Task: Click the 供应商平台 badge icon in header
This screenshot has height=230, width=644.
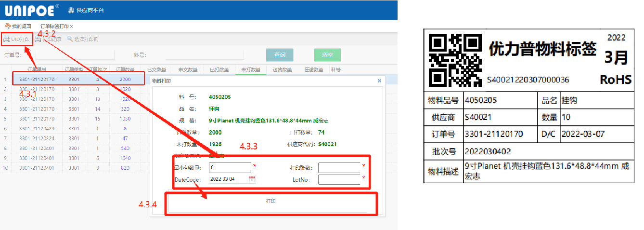Action: [x=71, y=10]
